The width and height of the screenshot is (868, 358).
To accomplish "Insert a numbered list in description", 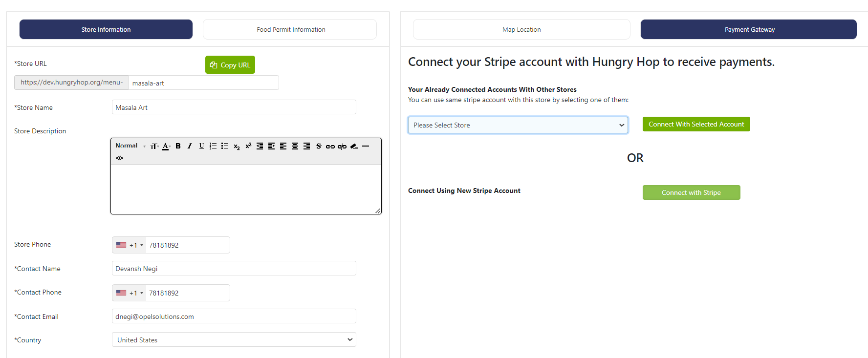I will pos(213,146).
